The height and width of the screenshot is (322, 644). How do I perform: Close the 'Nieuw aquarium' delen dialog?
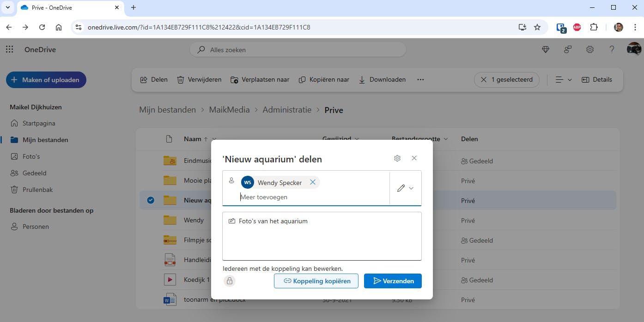414,158
